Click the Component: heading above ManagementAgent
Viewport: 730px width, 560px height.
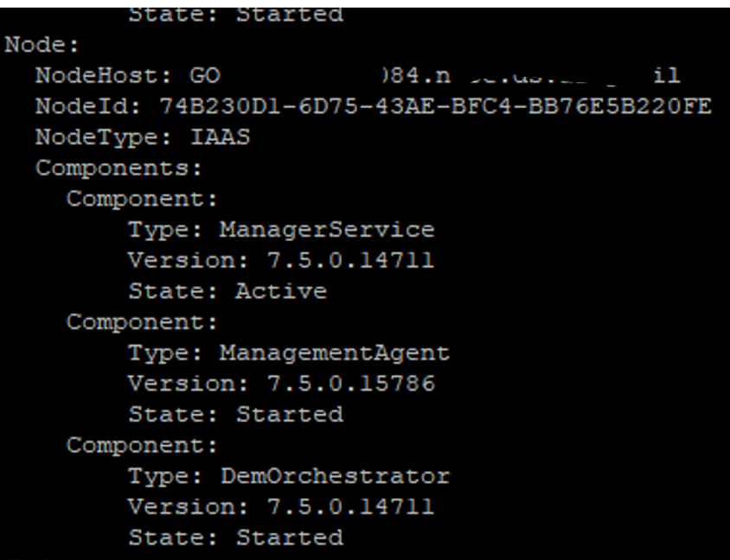[x=142, y=322]
